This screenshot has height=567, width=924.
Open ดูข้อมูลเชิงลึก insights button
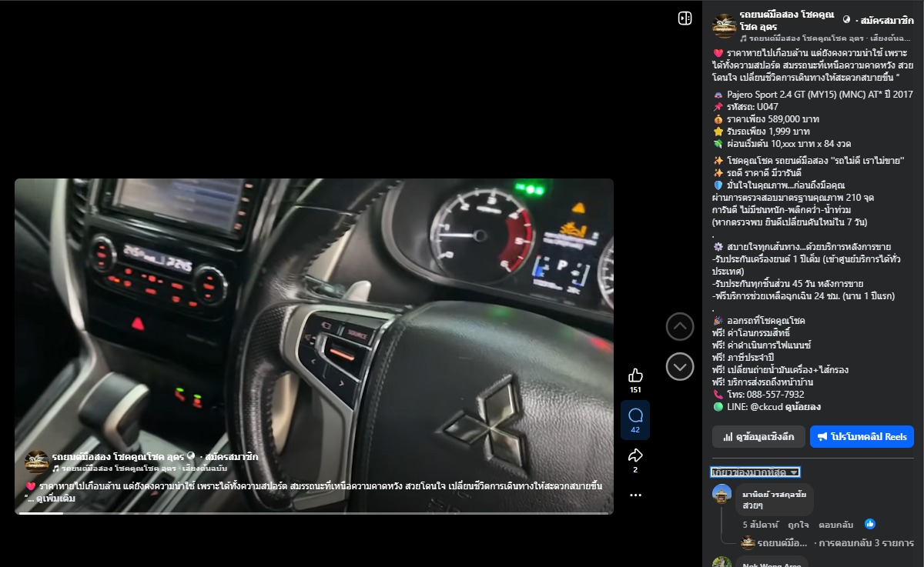[x=758, y=436]
